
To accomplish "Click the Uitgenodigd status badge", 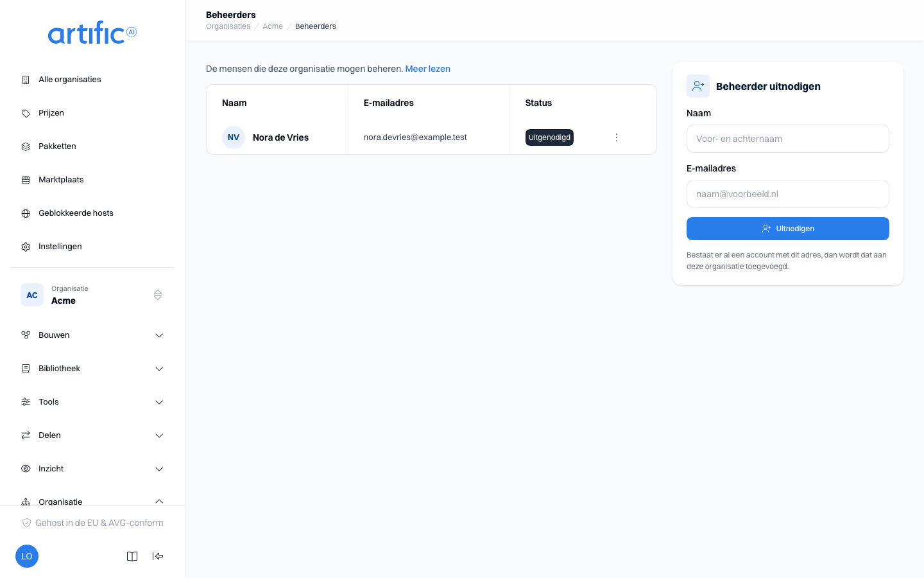I will click(x=549, y=137).
